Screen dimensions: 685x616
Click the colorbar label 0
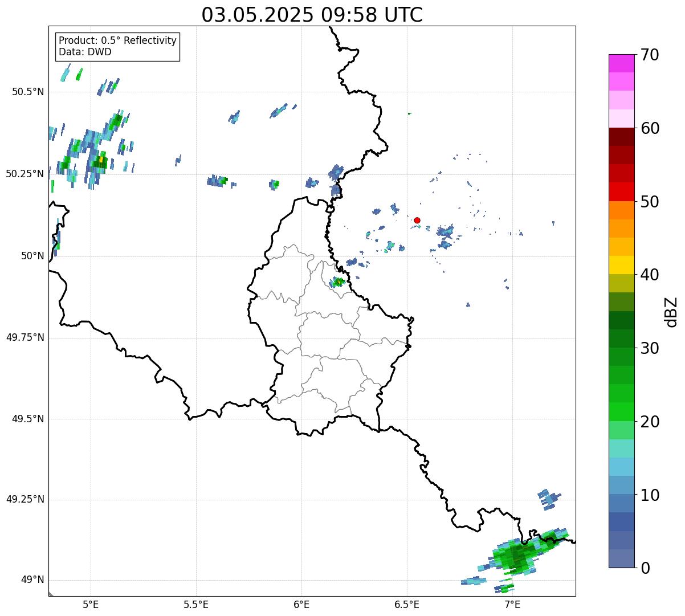645,568
